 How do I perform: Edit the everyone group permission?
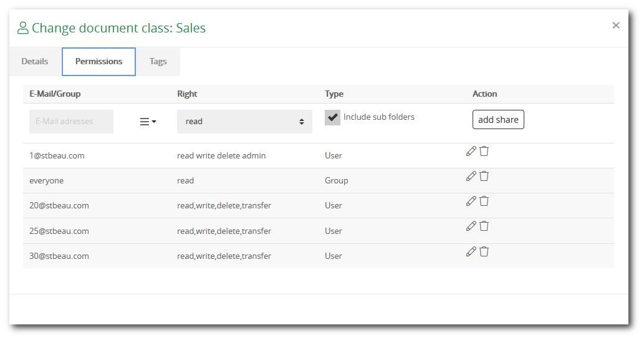(471, 176)
